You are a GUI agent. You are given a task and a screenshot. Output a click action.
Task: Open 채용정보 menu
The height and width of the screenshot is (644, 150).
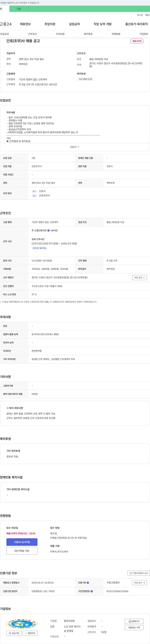point(25,24)
